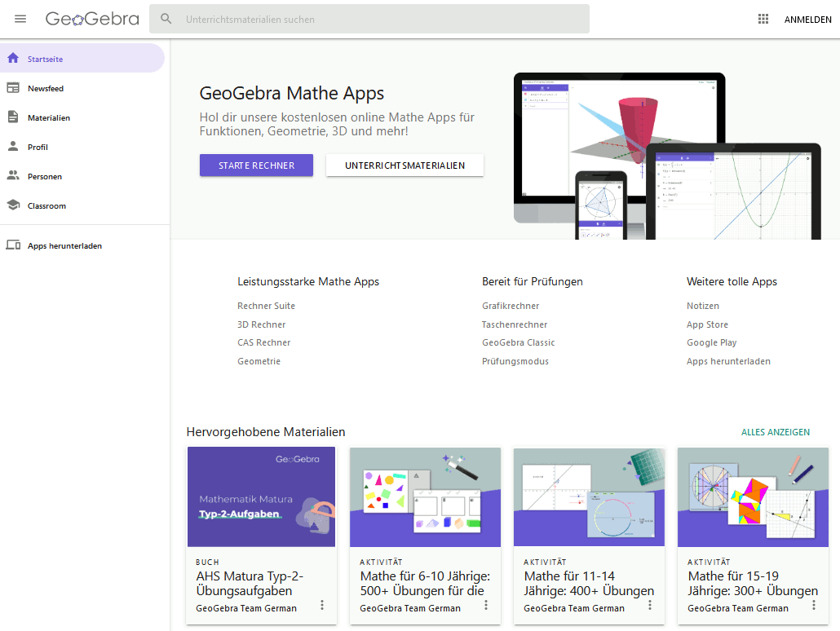
Task: Open the hamburger navigation menu
Action: tap(20, 19)
